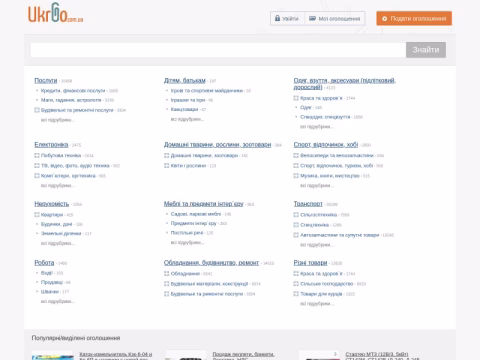480x360 pixels.
Task: Show all subcategories under Транспорт
Action: tap(317, 245)
